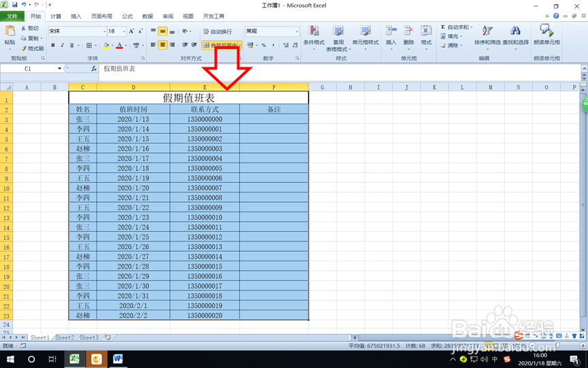Screen dimensions: 588x368
Task: Click Merge and Center (合并后居中) button
Action: (x=220, y=45)
